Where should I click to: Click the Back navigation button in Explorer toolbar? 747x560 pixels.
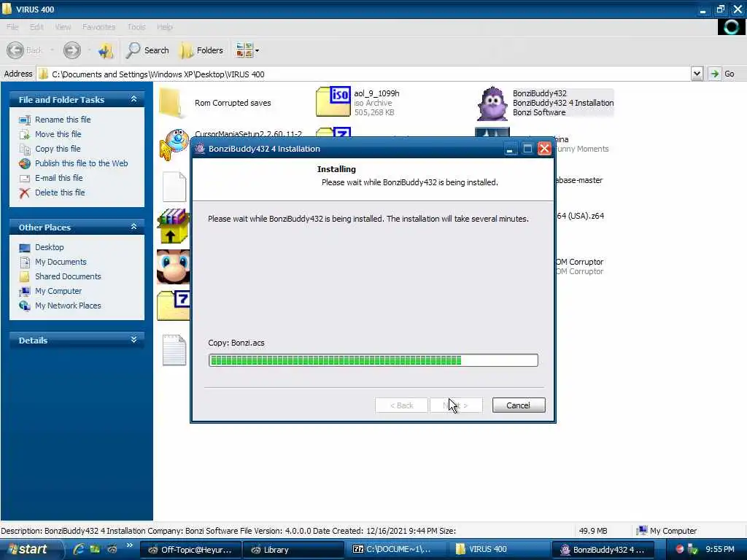pos(24,50)
